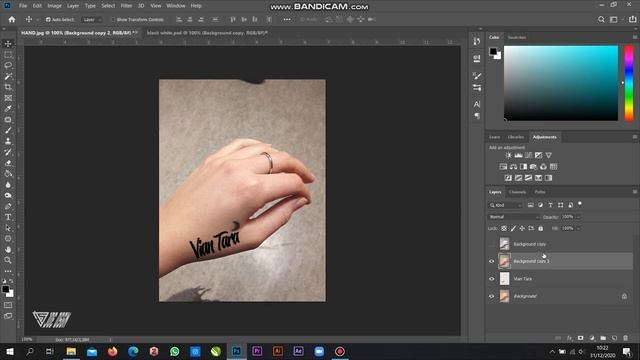Image resolution: width=640 pixels, height=360 pixels.
Task: Open the Photoshop search icon
Action: (x=601, y=20)
